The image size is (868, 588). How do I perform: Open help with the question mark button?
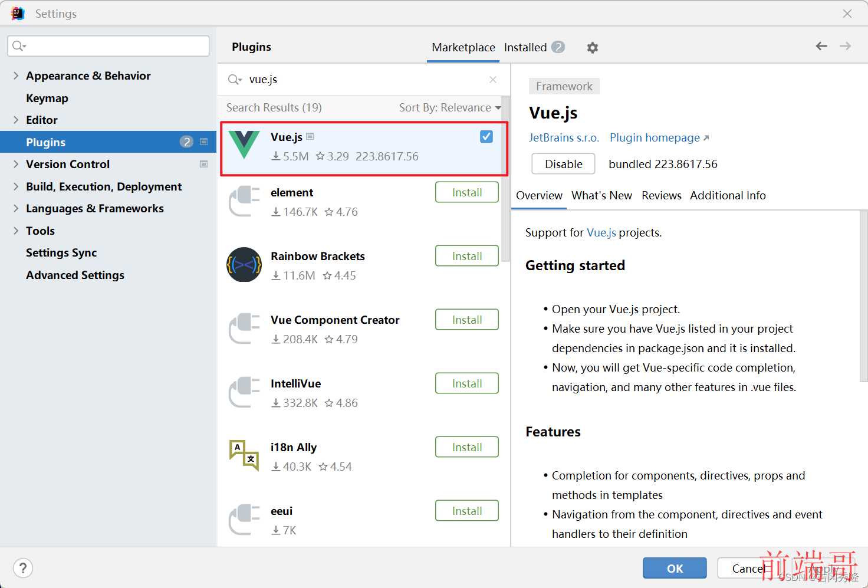[22, 569]
